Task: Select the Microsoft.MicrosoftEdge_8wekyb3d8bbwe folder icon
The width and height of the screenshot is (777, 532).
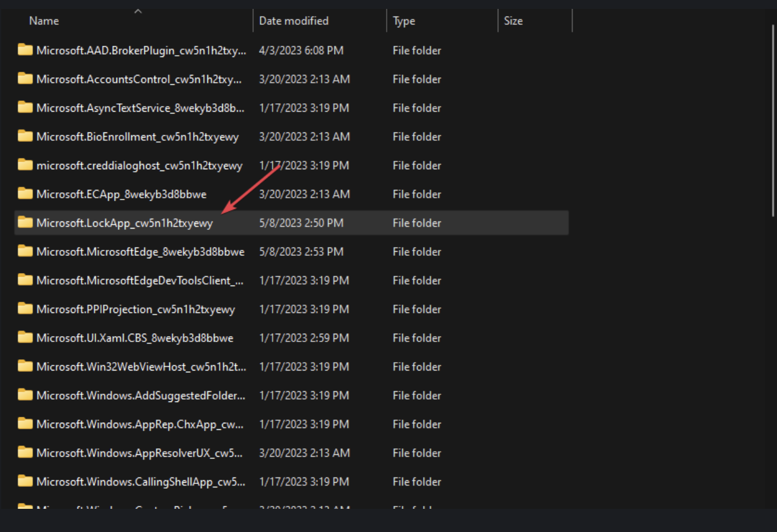Action: coord(25,251)
